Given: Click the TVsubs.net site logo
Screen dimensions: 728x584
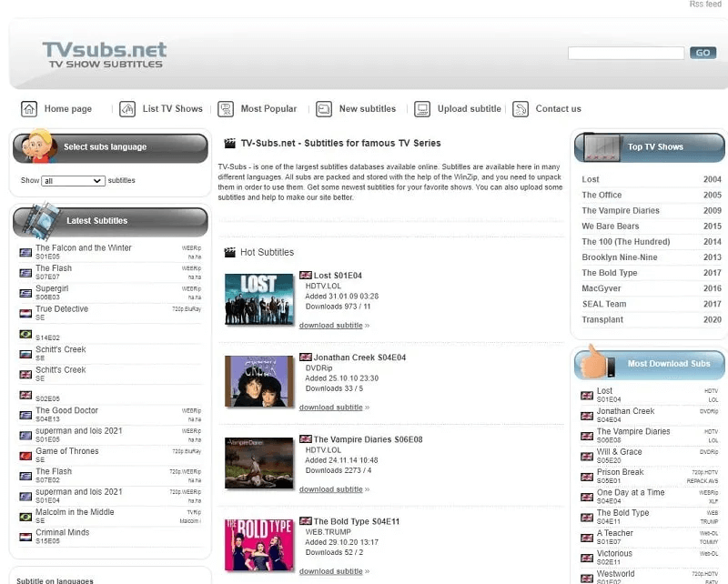Looking at the screenshot, I should [x=105, y=55].
